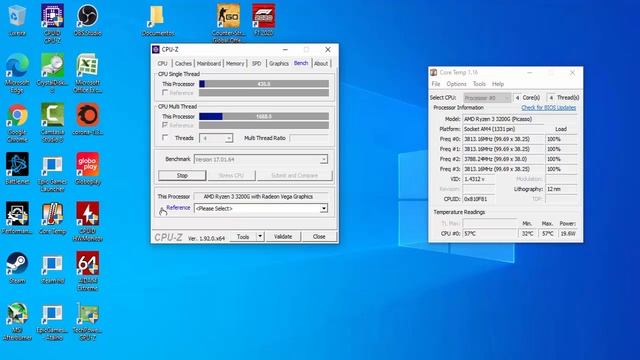This screenshot has width=640, height=360.
Task: Click the blue Reference link in CPU-Z
Action: pos(178,208)
